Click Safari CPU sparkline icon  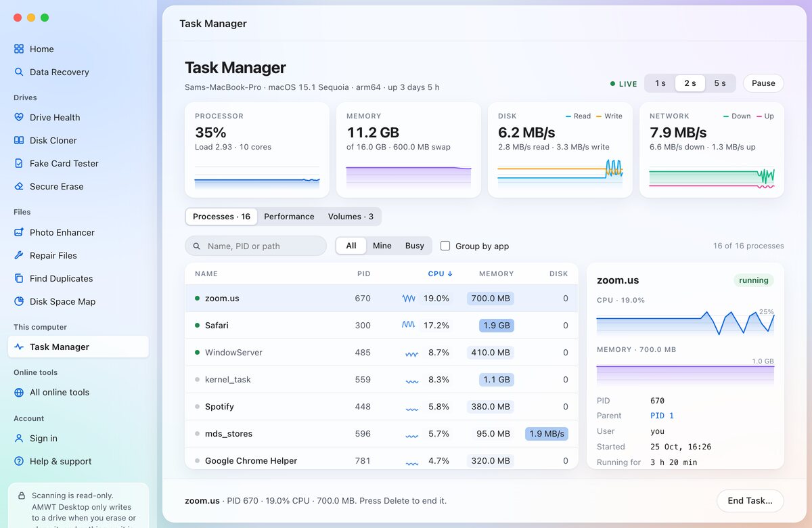[409, 325]
